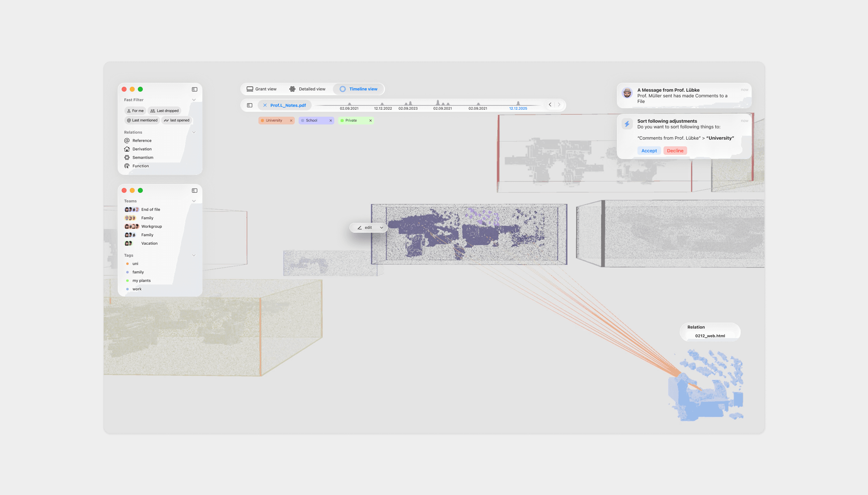Close the Prof.L_Notes.pdf file chip

click(265, 105)
